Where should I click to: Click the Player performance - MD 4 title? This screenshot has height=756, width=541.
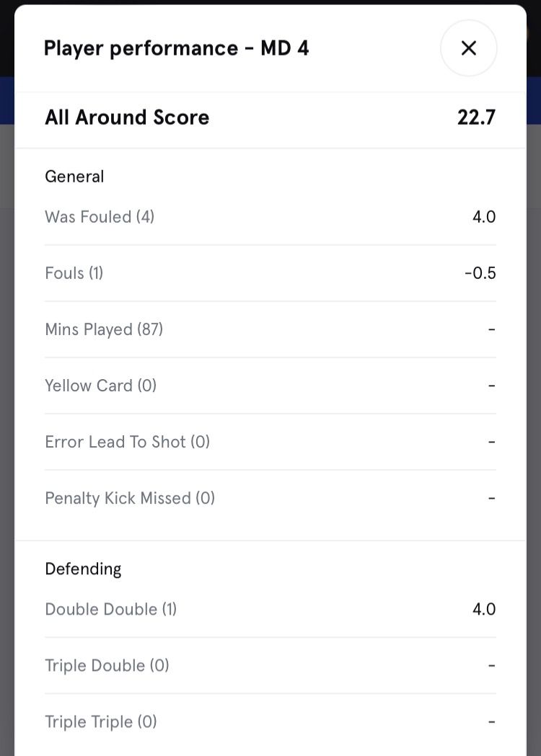(177, 48)
